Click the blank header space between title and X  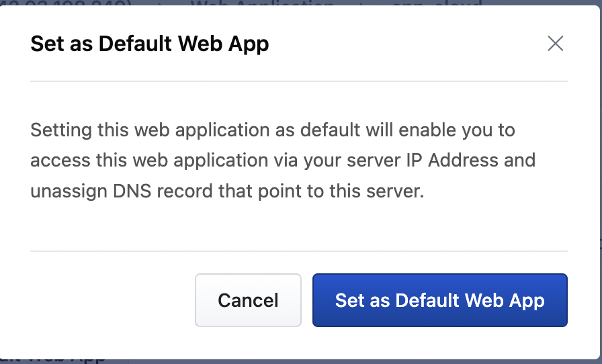tap(403, 44)
